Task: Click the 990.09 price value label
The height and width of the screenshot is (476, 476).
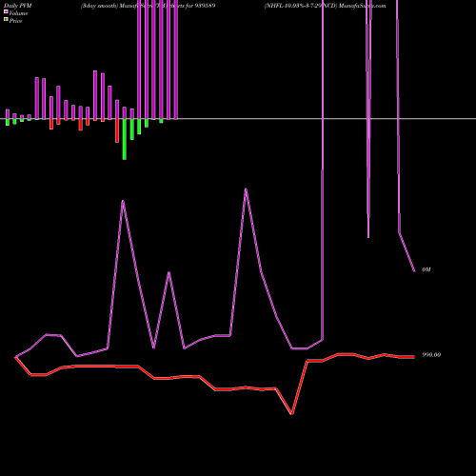Action: coord(431,355)
